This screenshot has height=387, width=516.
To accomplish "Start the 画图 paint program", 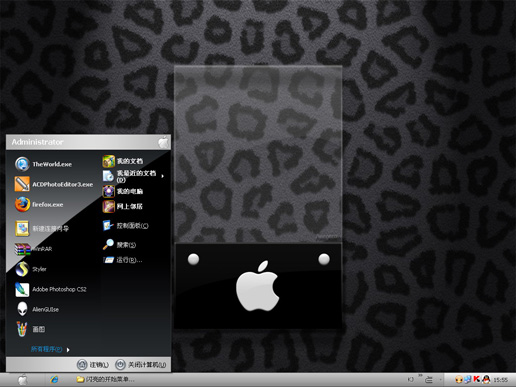I will (30, 329).
